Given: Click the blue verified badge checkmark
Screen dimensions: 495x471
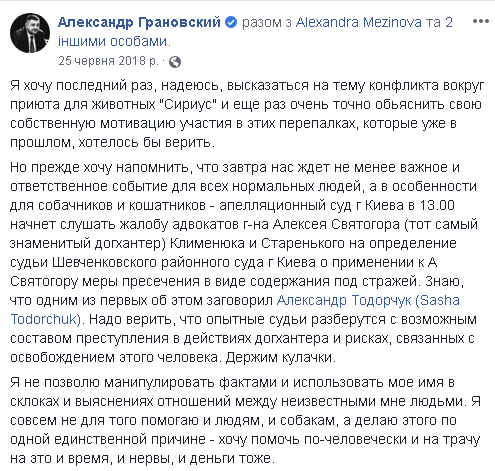Looking at the screenshot, I should (x=231, y=22).
